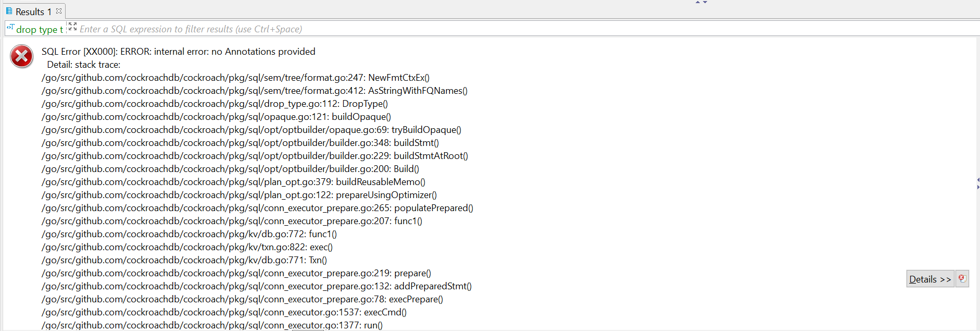The width and height of the screenshot is (980, 331).
Task: Select the Results 1 tab
Action: (x=33, y=11)
